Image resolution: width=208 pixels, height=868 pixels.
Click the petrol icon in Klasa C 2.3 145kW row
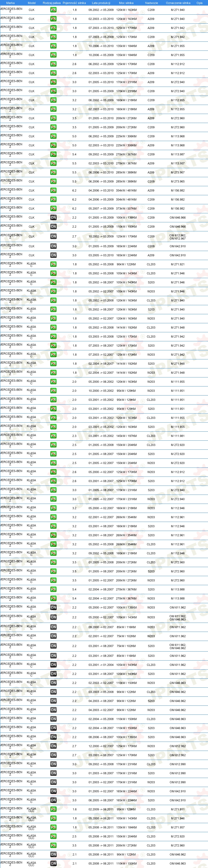coord(53,436)
